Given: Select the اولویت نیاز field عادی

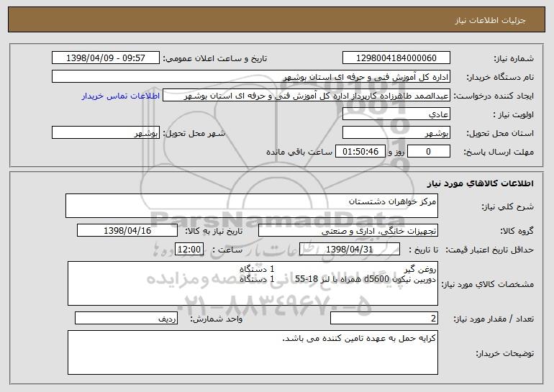Looking at the screenshot, I should click(396, 114).
